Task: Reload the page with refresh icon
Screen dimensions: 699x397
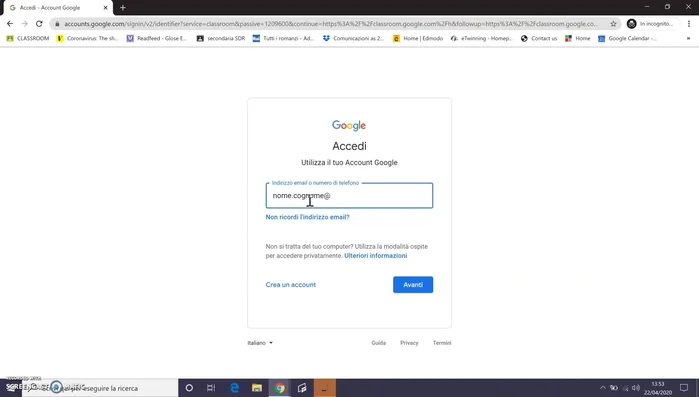Action: pos(39,24)
